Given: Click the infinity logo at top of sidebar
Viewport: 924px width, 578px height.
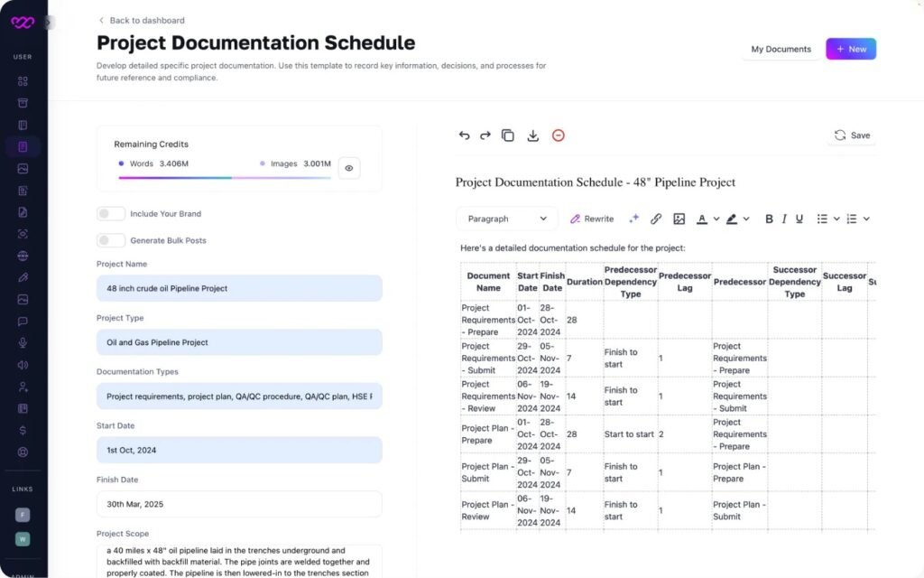Looking at the screenshot, I should pyautogui.click(x=23, y=23).
